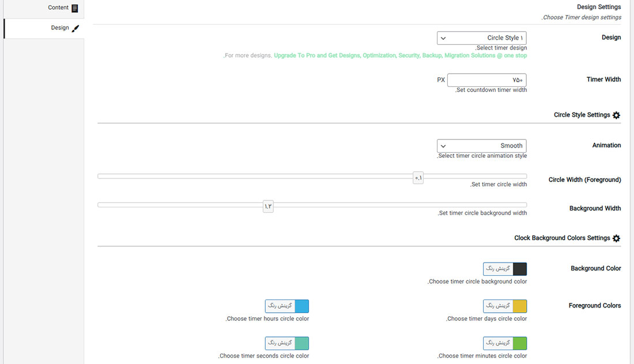634x364 pixels.
Task: Click the Background Width slider handle
Action: [268, 206]
